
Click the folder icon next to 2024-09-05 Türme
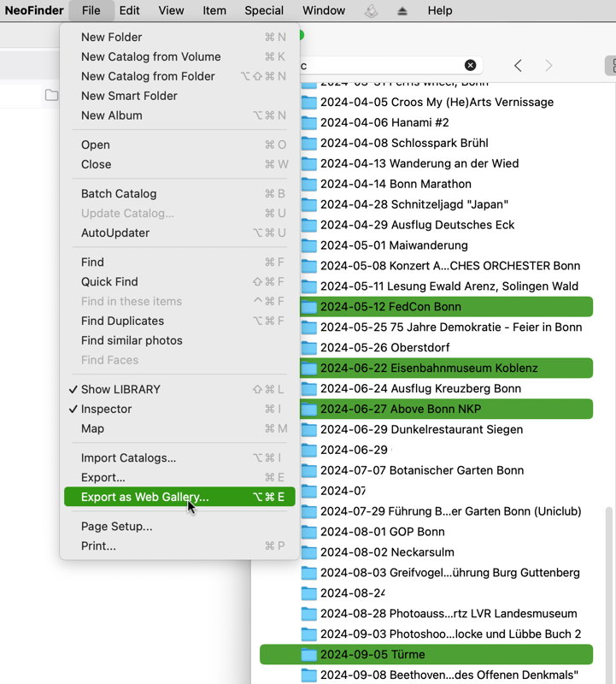coord(308,655)
